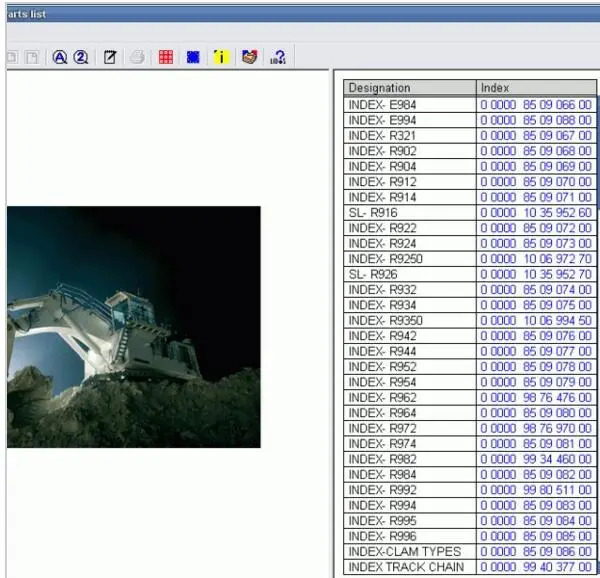
Task: Select the row INDEX- E984
Action: click(x=470, y=104)
